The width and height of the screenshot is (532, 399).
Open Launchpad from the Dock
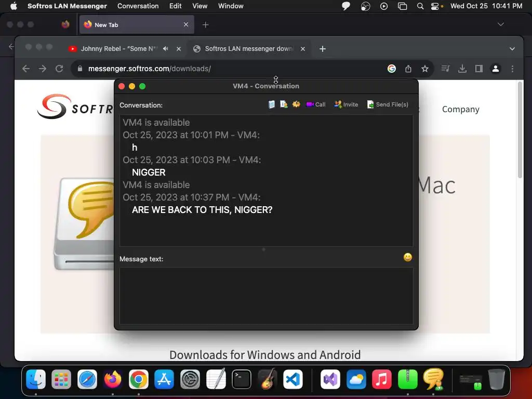pos(61,379)
